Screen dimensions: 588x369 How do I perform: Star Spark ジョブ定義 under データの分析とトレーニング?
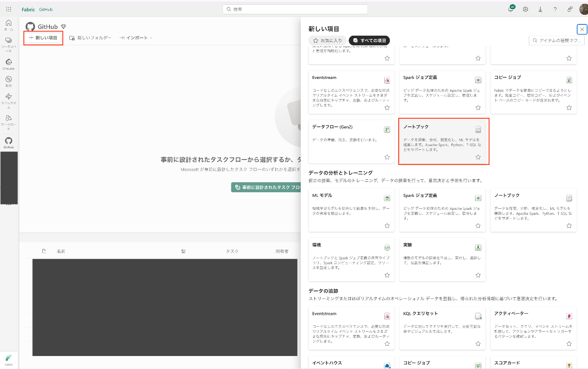pyautogui.click(x=478, y=226)
